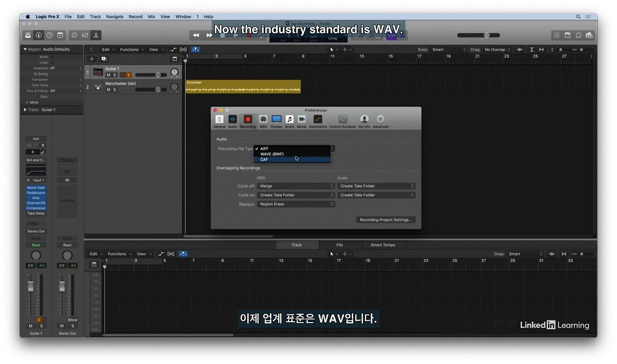This screenshot has width=617, height=364.
Task: Choose WAVE (BWF) file type option
Action: (292, 154)
